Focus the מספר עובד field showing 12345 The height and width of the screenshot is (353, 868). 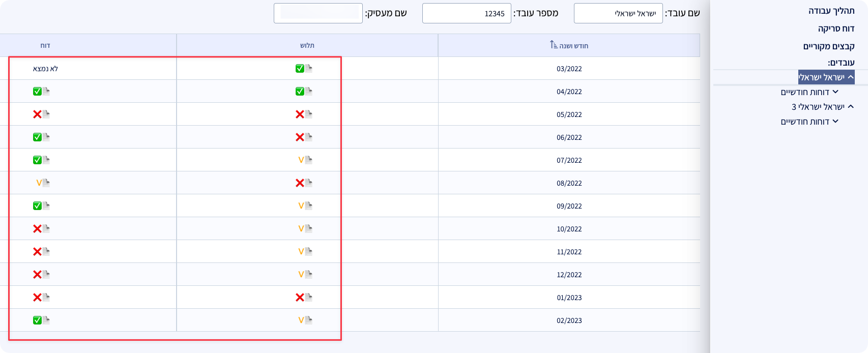pos(466,13)
